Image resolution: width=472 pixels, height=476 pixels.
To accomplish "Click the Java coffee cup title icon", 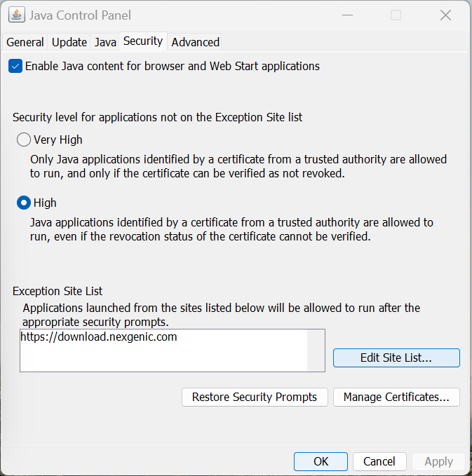I will tap(17, 15).
